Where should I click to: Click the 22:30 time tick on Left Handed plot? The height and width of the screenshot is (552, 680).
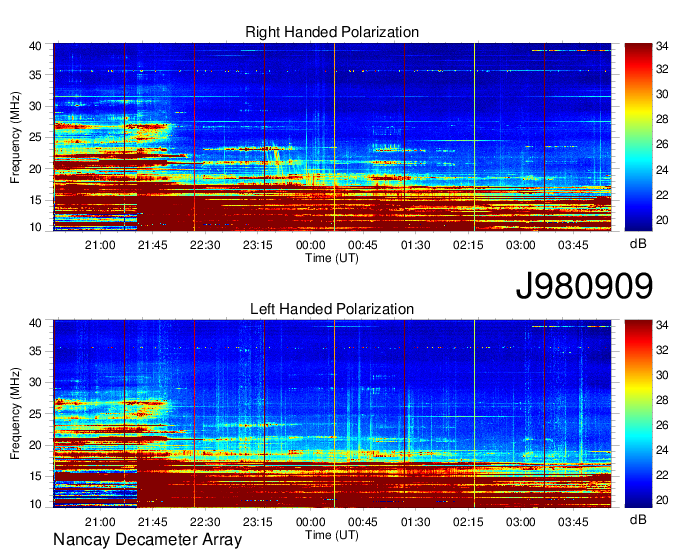[205, 522]
